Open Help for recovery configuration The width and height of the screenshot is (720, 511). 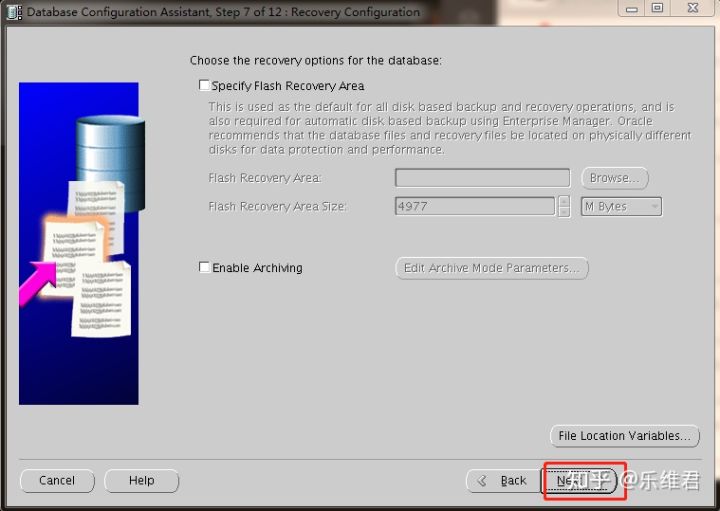[x=141, y=481]
